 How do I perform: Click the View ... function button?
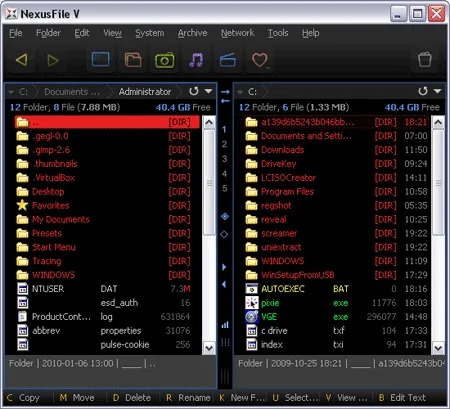347,398
